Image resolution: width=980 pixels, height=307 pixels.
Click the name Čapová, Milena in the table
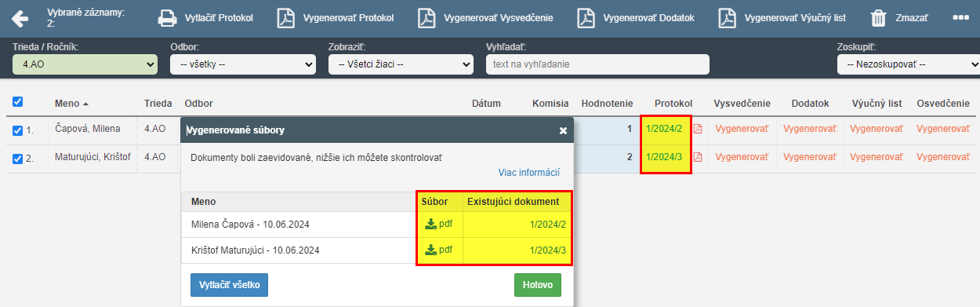pos(88,128)
